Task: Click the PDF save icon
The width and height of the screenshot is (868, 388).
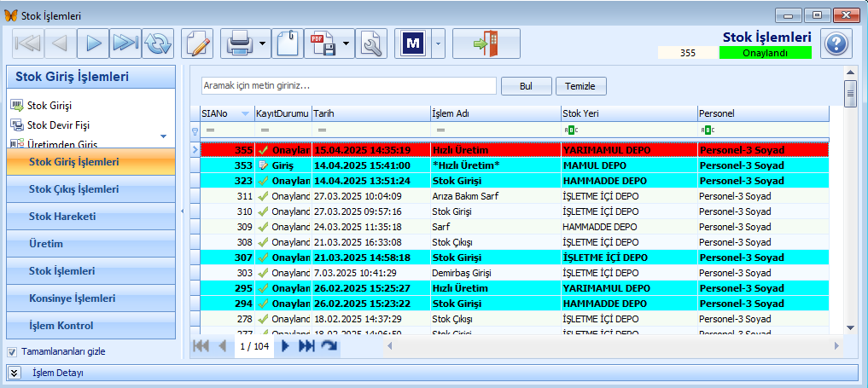Action: (x=322, y=43)
